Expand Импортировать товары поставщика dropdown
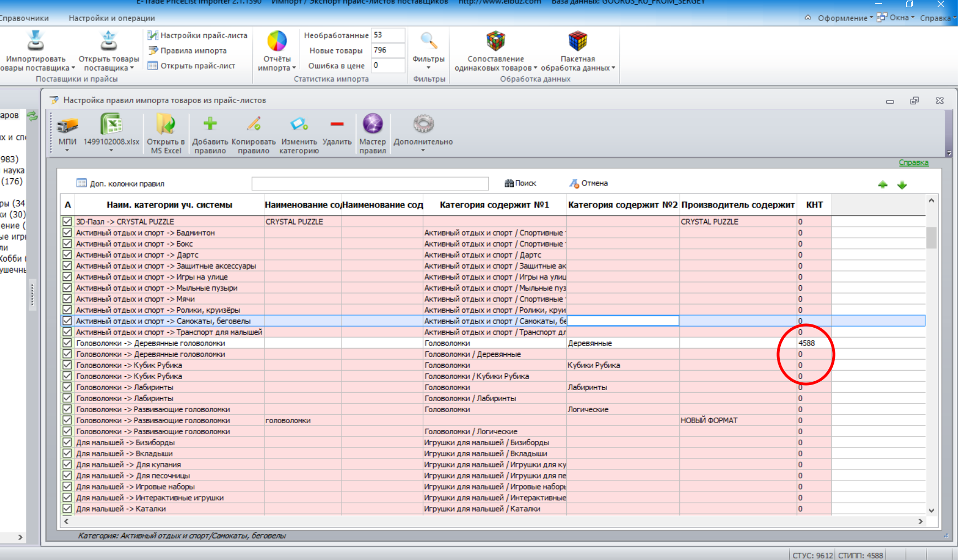The image size is (958, 560). (73, 68)
